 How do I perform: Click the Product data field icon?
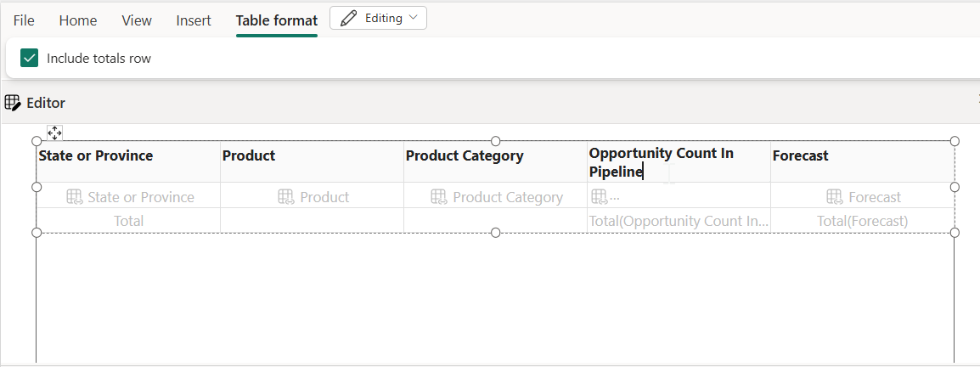[286, 197]
